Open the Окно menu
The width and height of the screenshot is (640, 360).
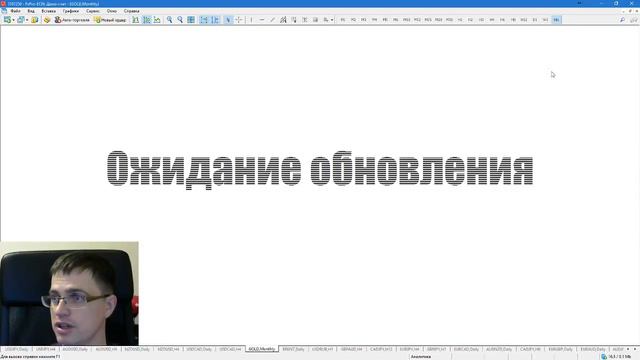click(112, 11)
